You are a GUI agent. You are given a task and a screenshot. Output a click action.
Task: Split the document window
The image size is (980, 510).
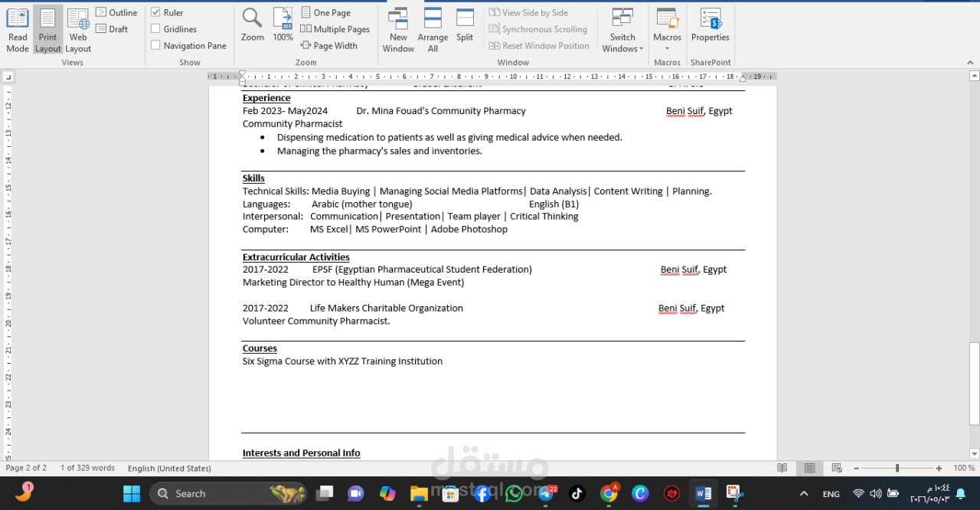click(x=465, y=25)
